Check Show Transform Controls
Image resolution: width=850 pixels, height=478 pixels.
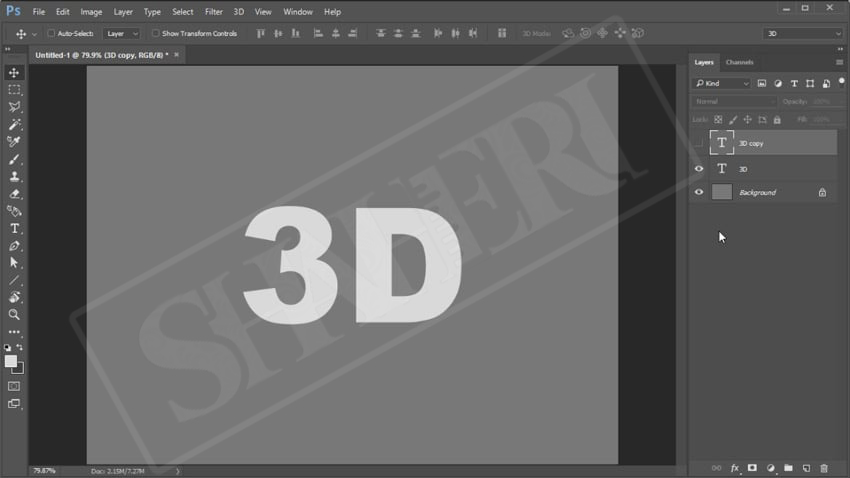point(156,34)
